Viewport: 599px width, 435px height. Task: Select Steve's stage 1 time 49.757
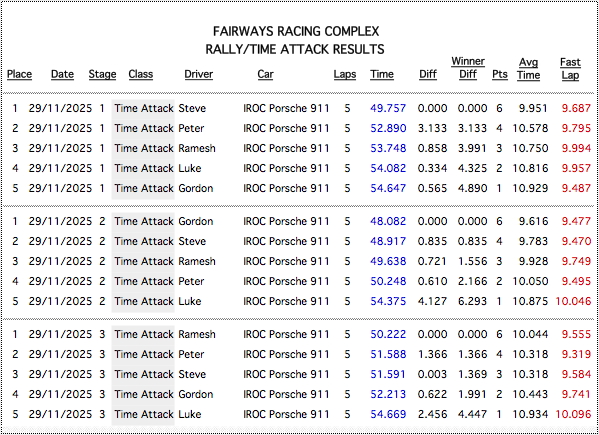tap(388, 108)
